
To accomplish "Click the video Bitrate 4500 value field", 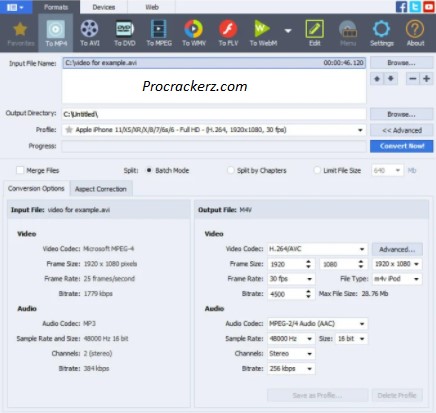I will point(286,294).
